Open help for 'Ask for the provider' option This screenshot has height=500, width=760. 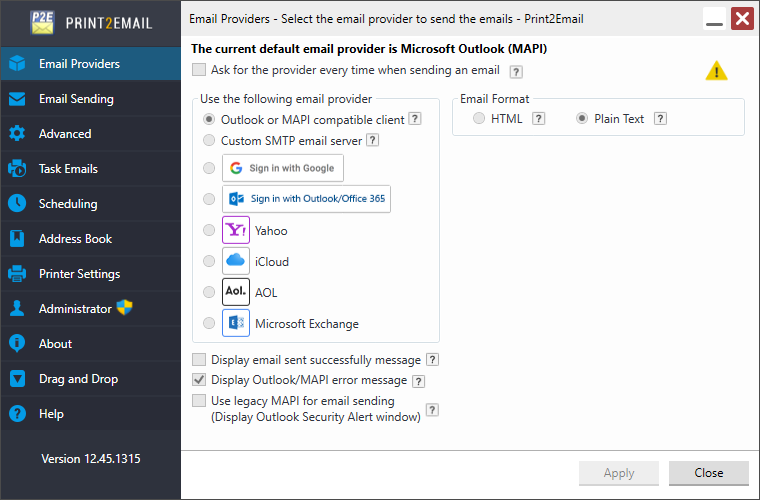click(x=516, y=72)
